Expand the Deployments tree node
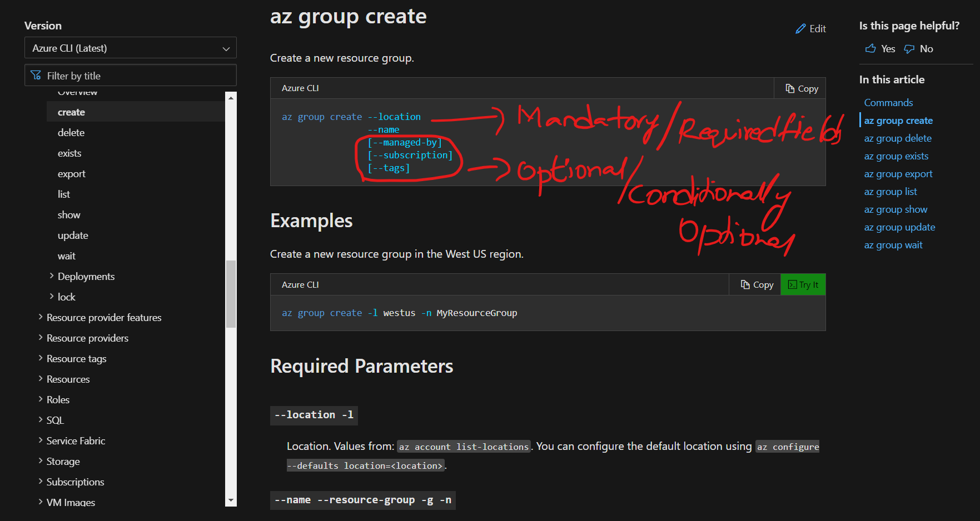This screenshot has width=980, height=521. click(x=52, y=275)
